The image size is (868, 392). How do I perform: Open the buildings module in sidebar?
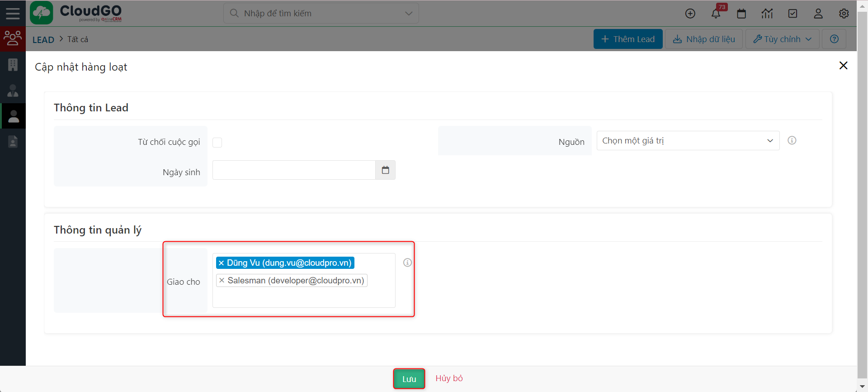(x=13, y=65)
